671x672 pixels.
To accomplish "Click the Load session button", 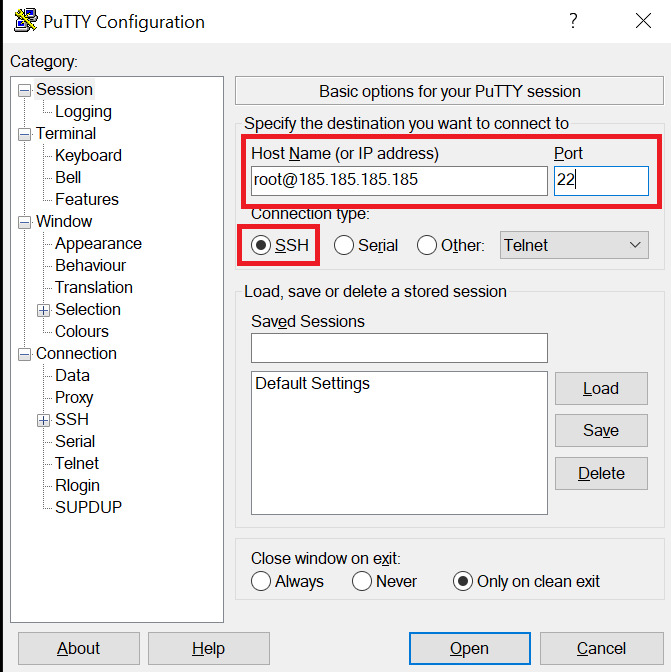I will 600,389.
